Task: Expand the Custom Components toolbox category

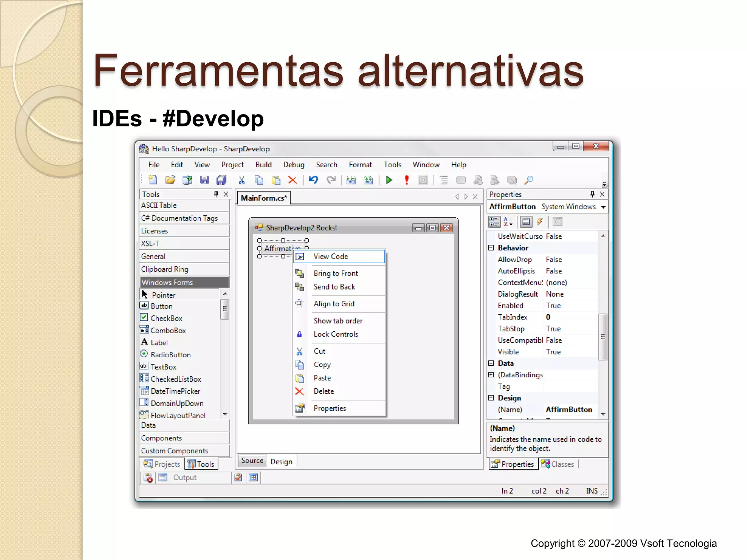Action: coord(185,451)
